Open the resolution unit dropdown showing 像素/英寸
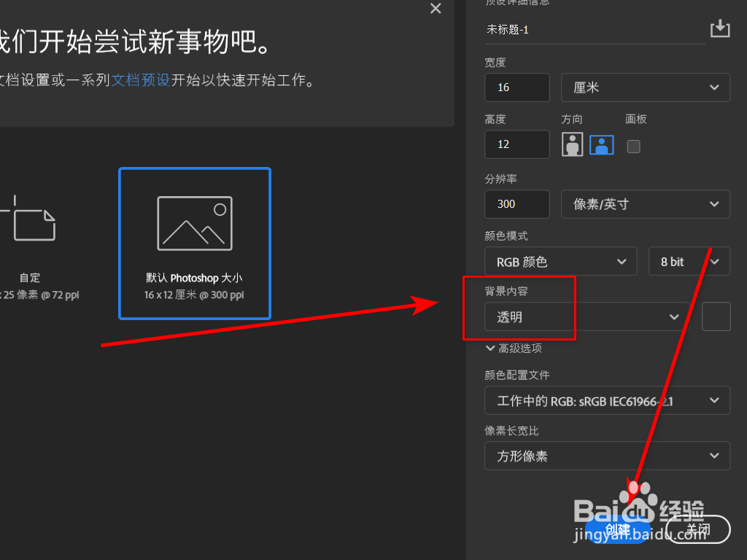Image resolution: width=747 pixels, height=560 pixels. pyautogui.click(x=645, y=204)
